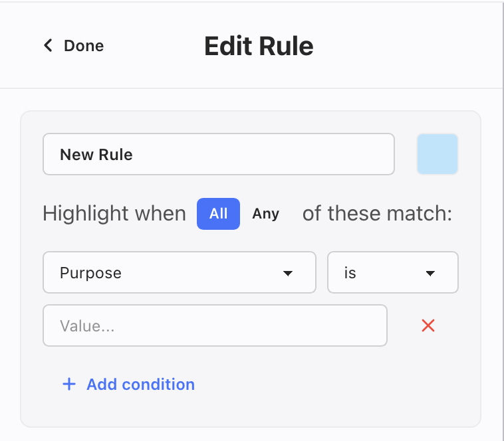This screenshot has height=441, width=504.
Task: Click the arrow on the Purpose dropdown
Action: pyautogui.click(x=288, y=273)
